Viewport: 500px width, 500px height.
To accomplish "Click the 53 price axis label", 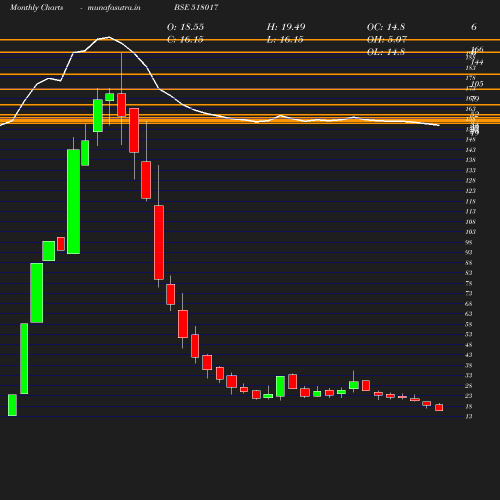I will tap(469, 334).
